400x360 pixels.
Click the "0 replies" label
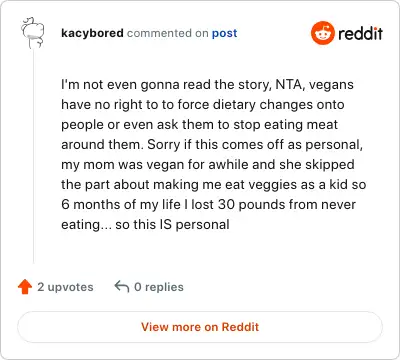pos(159,287)
